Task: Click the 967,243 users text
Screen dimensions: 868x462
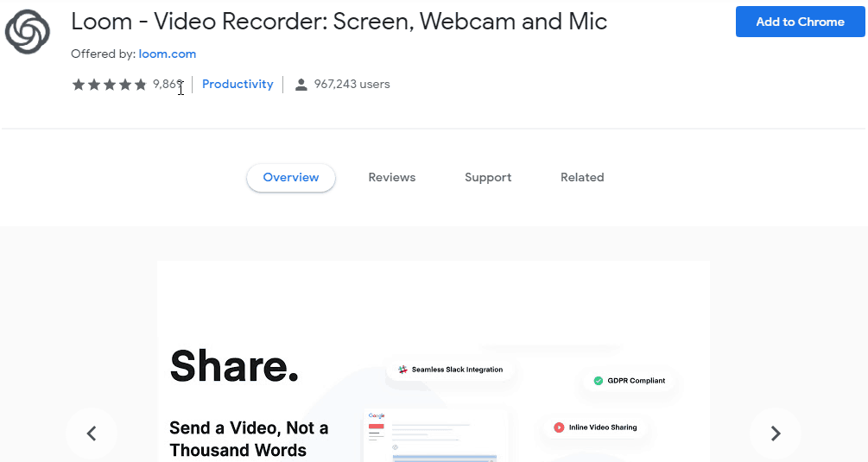Action: click(x=352, y=84)
